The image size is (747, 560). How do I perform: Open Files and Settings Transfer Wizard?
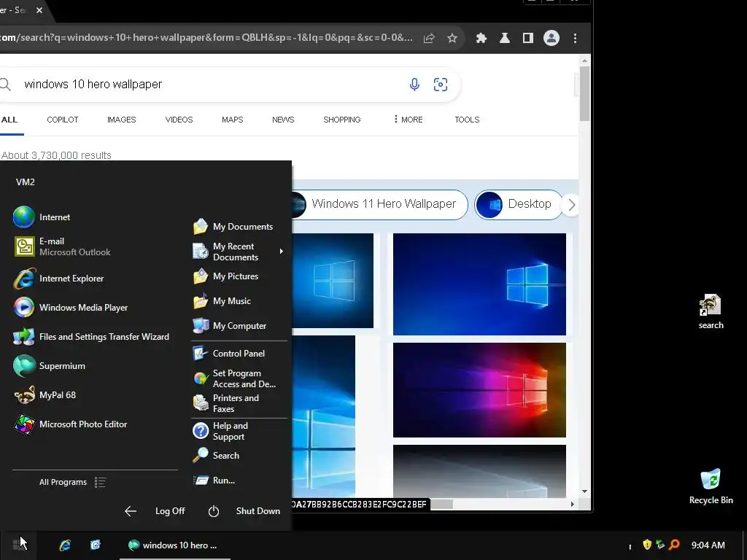click(91, 337)
